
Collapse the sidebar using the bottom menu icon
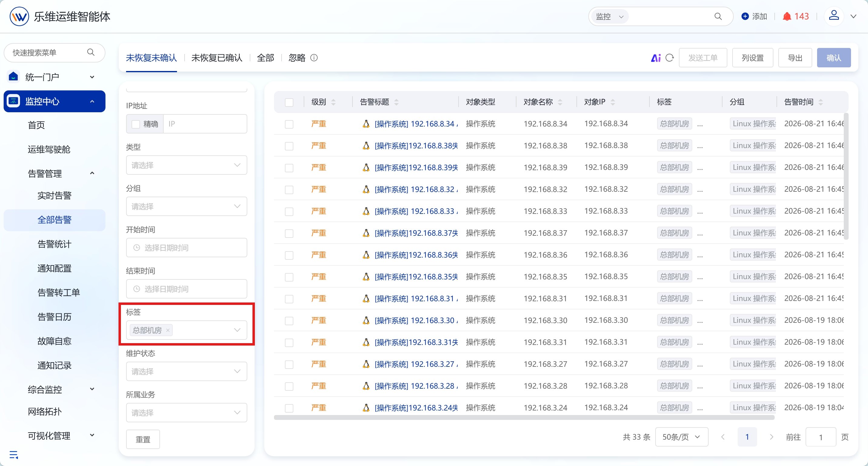(14, 454)
